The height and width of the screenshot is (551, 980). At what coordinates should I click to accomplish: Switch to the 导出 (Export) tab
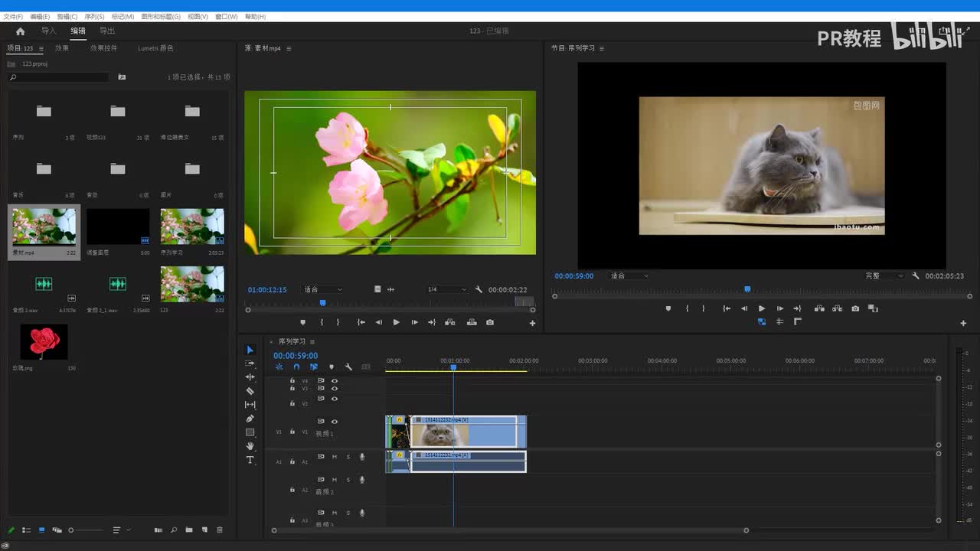107,31
